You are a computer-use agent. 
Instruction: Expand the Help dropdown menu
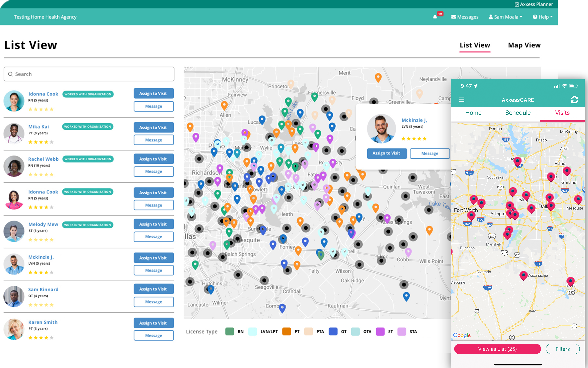(x=542, y=17)
